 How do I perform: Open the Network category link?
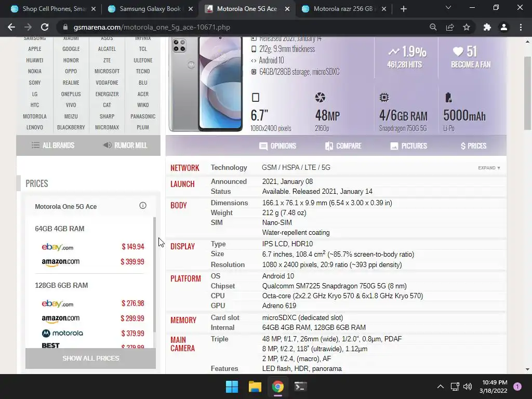pyautogui.click(x=184, y=168)
